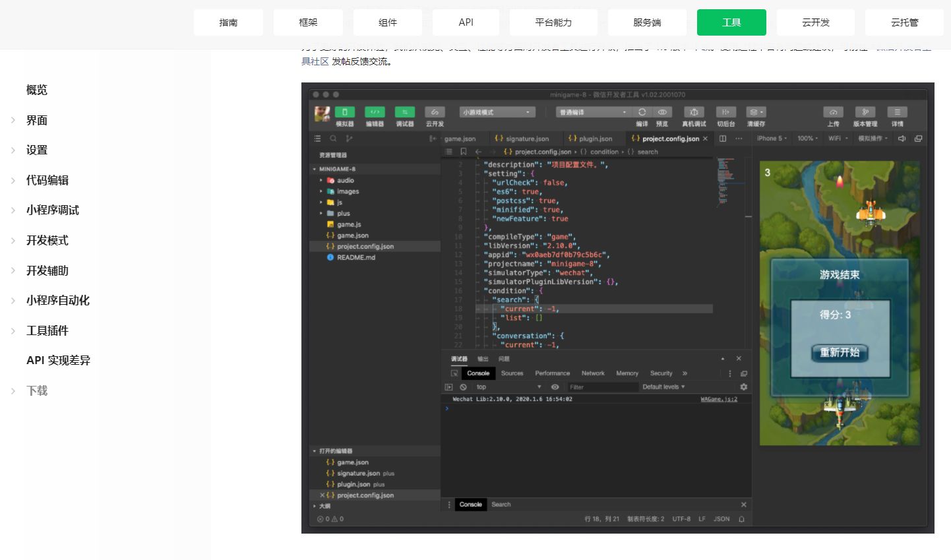Open the Default levels dropdown

664,387
